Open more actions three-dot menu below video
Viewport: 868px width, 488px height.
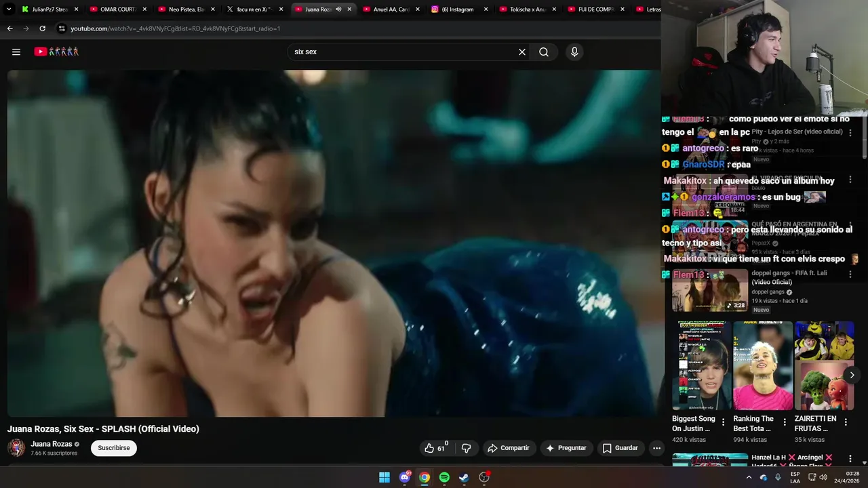click(656, 448)
